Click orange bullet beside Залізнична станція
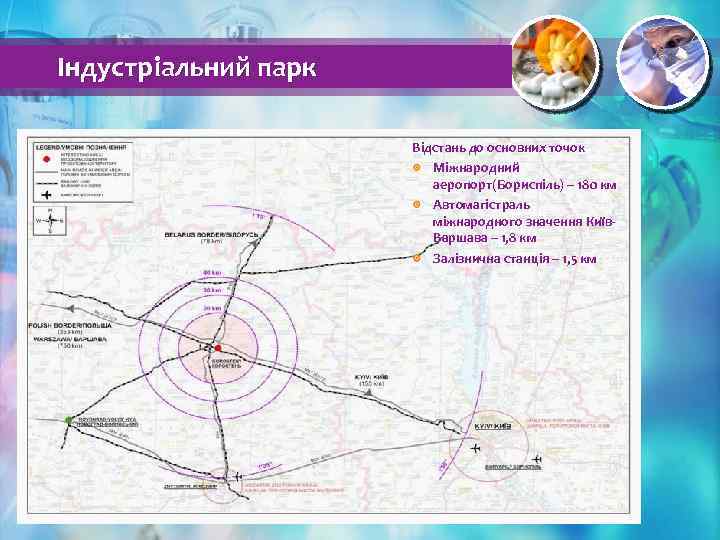720x540 pixels. 417,259
